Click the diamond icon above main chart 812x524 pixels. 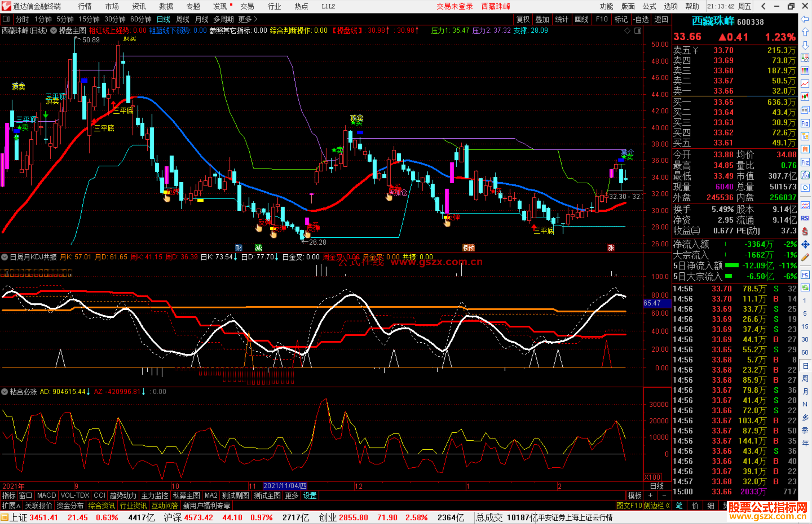(627, 31)
